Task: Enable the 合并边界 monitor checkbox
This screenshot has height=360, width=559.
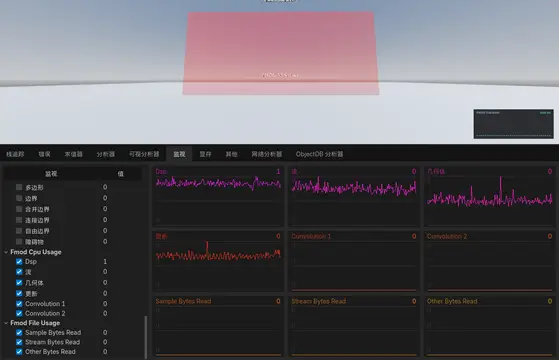Action: 19,209
